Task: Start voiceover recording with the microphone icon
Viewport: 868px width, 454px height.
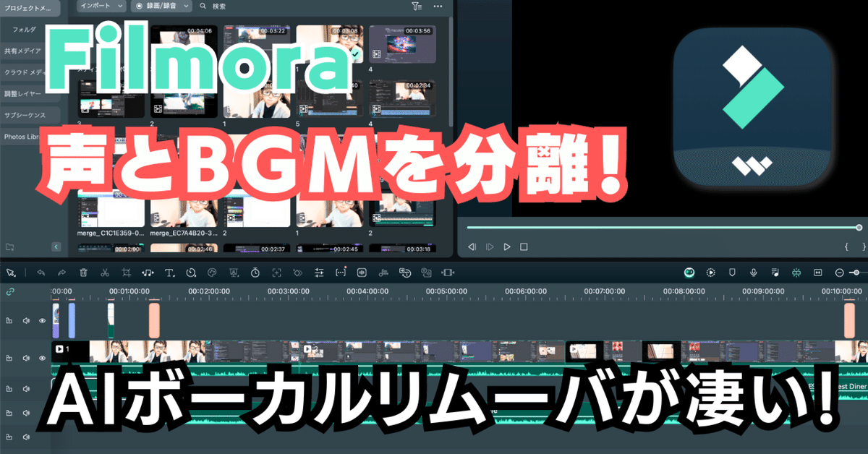Action: pos(754,273)
